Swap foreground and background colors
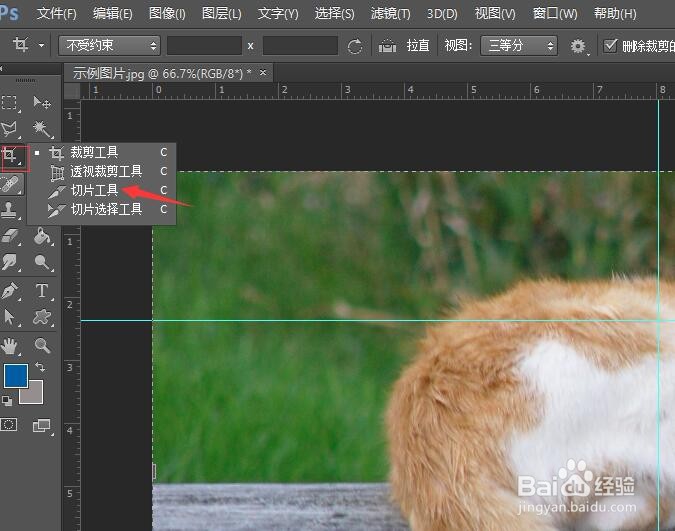Viewport: 675px width, 531px height. click(40, 367)
